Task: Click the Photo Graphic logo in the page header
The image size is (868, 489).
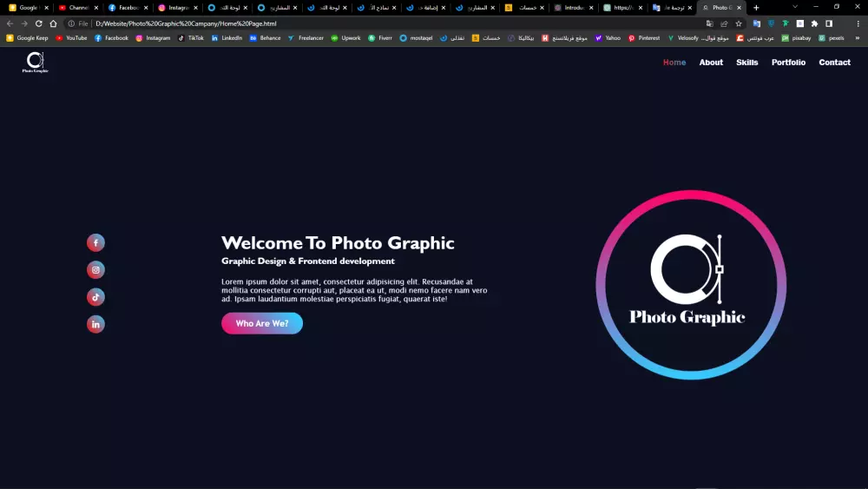Action: click(x=36, y=62)
